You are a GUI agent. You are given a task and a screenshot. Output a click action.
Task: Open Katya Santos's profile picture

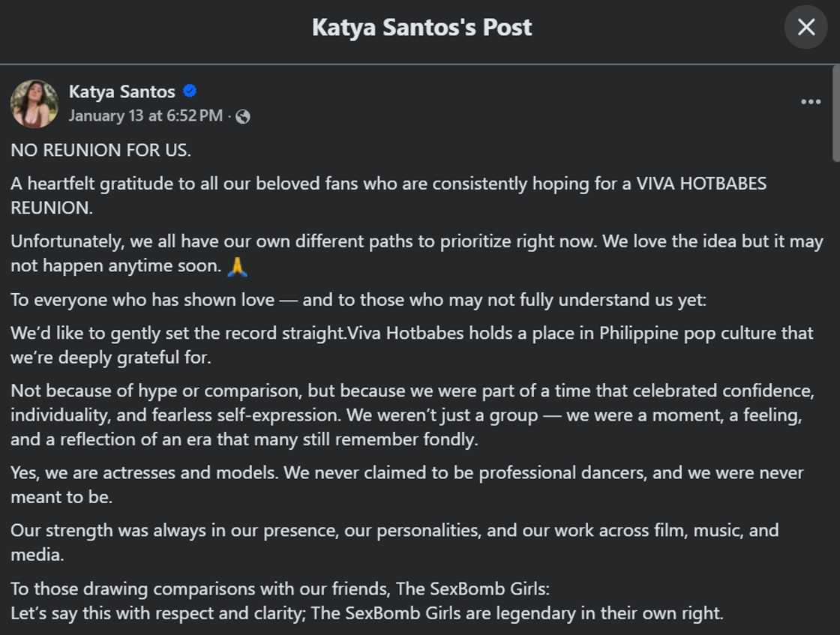(x=34, y=103)
